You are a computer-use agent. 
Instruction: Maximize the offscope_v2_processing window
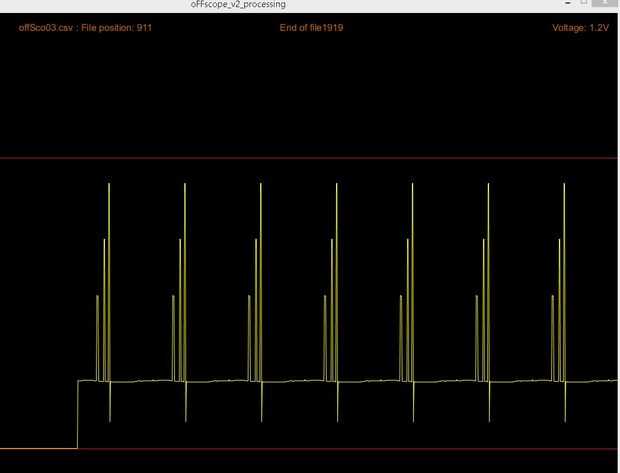pos(584,2)
